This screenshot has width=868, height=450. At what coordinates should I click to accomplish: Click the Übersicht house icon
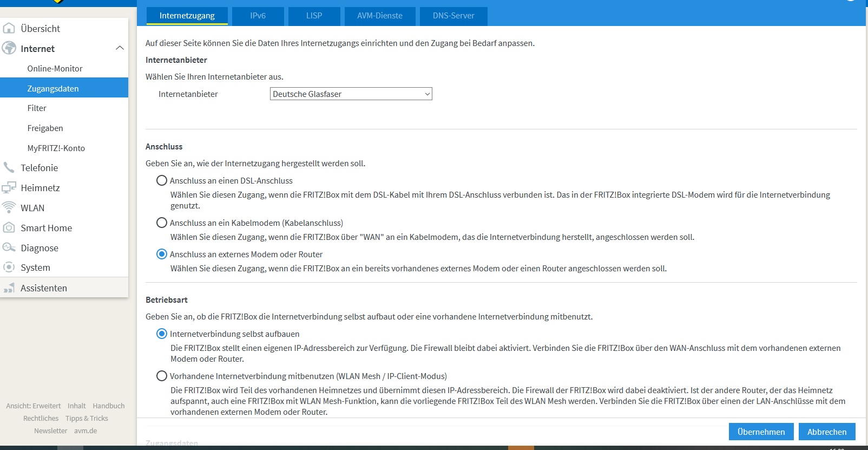pos(9,28)
